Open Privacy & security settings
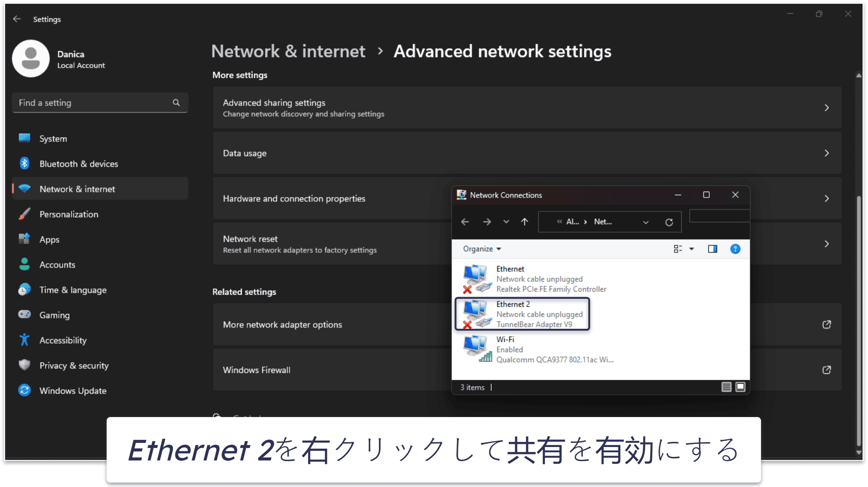 coord(100,365)
